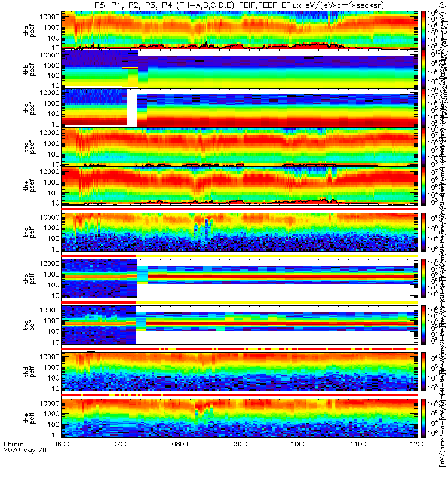
Task: Click the tha peif panel colorbar
Action: (x=424, y=232)
